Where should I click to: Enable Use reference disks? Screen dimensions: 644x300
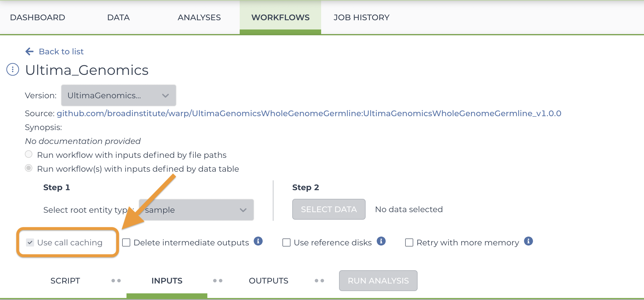(x=286, y=242)
